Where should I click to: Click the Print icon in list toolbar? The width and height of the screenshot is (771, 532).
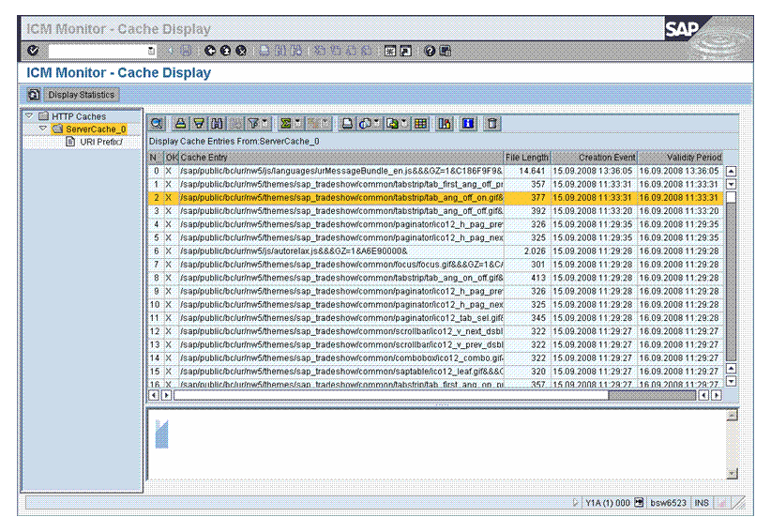click(x=347, y=124)
